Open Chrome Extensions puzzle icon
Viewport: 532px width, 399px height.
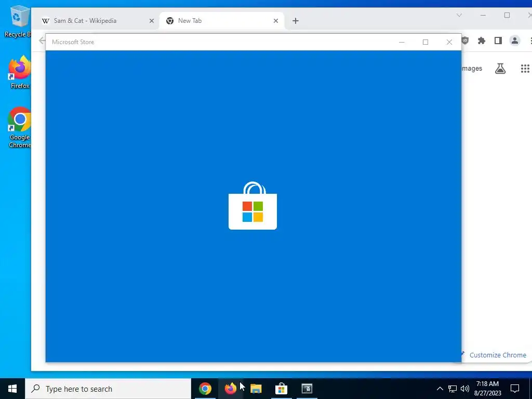pyautogui.click(x=482, y=41)
